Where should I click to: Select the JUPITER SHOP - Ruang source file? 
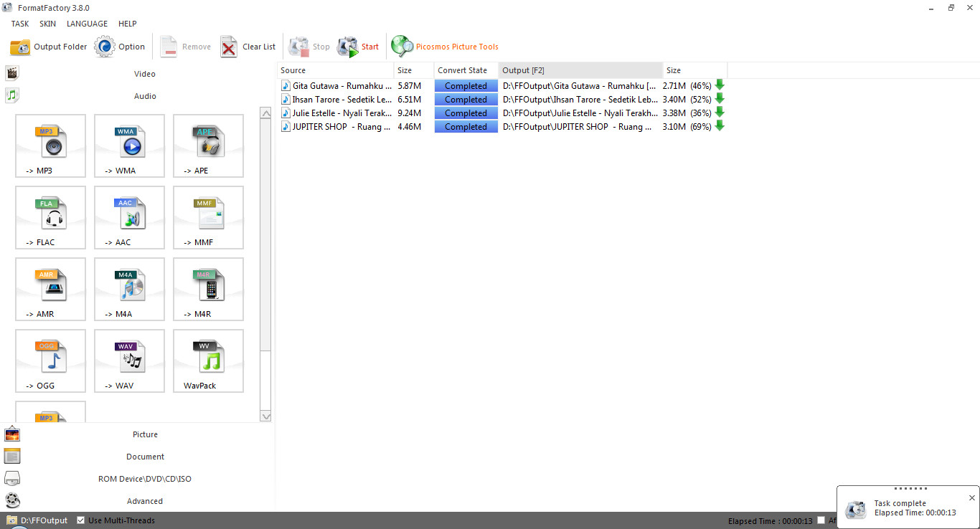tap(336, 126)
